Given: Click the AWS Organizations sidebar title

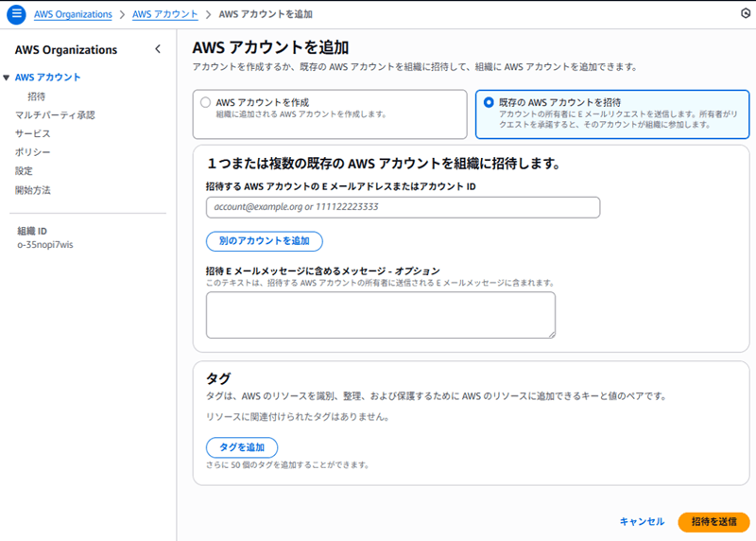Looking at the screenshot, I should click(66, 50).
